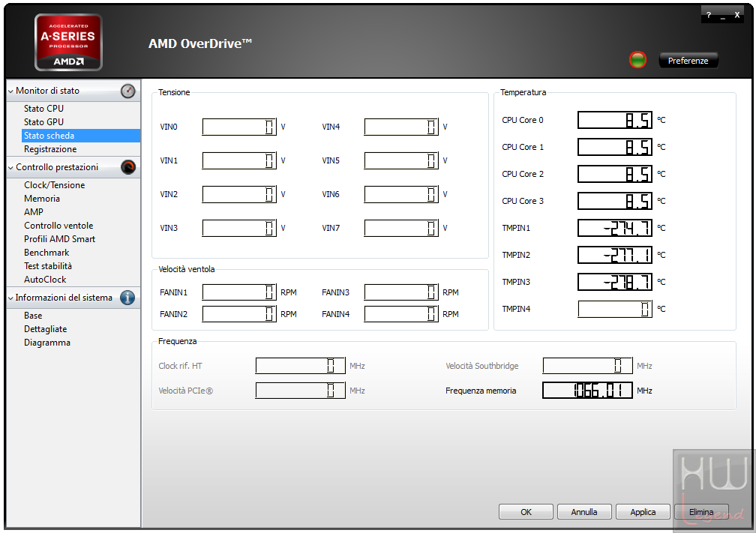
Task: Open Dettagliate system information
Action: click(x=45, y=329)
